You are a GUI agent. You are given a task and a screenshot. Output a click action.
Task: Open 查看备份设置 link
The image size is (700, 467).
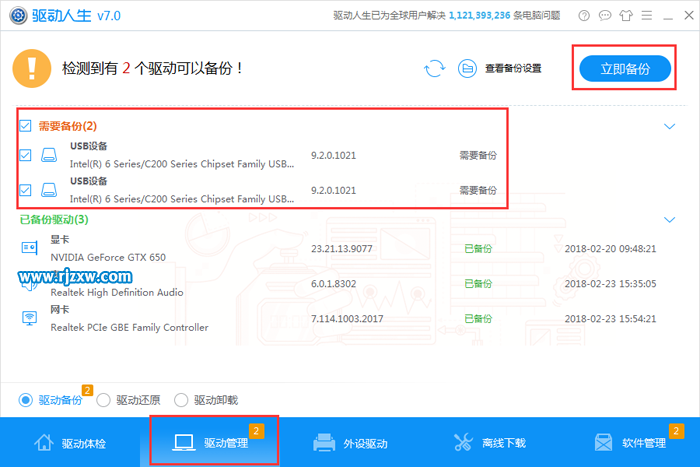coord(513,68)
